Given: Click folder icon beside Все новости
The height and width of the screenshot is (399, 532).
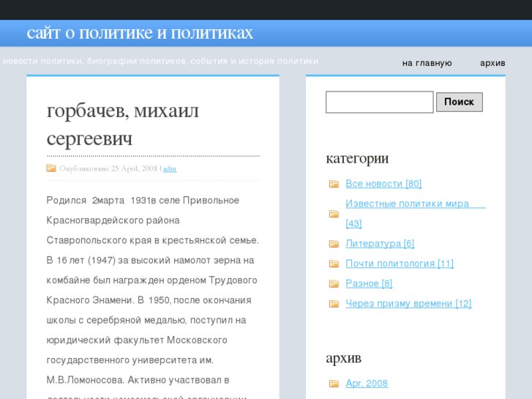Looking at the screenshot, I should 334,184.
